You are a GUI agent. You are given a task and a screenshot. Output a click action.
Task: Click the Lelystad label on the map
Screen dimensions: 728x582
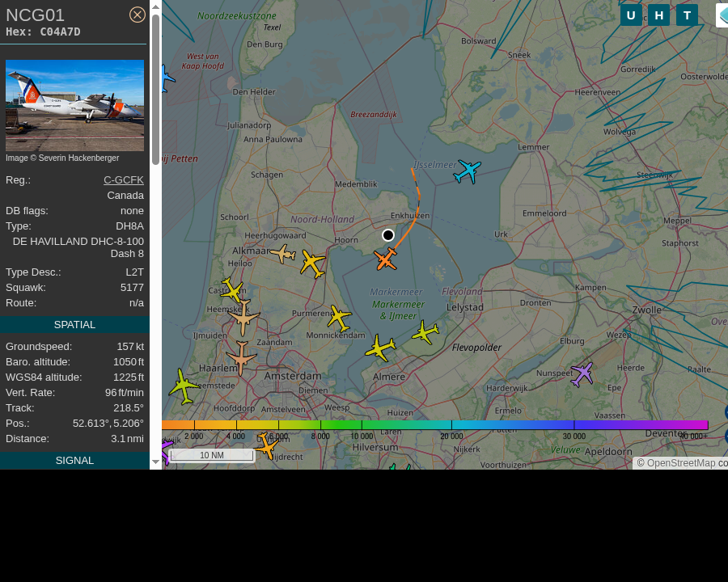pos(465,307)
